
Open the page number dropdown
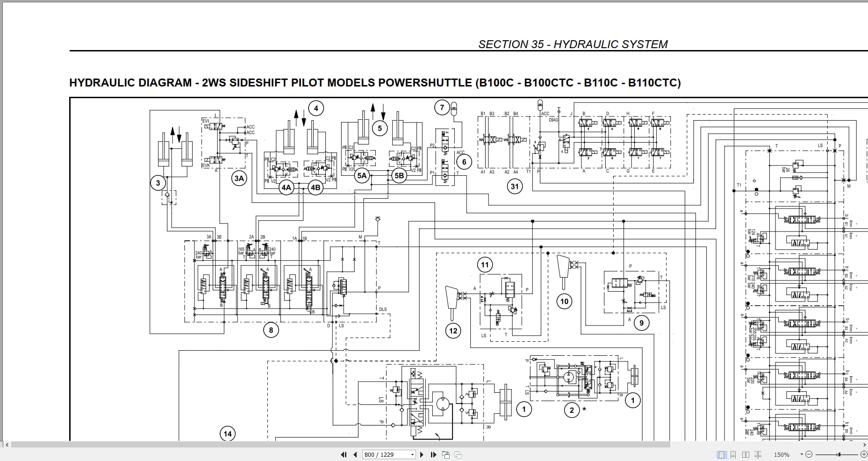pos(412,454)
